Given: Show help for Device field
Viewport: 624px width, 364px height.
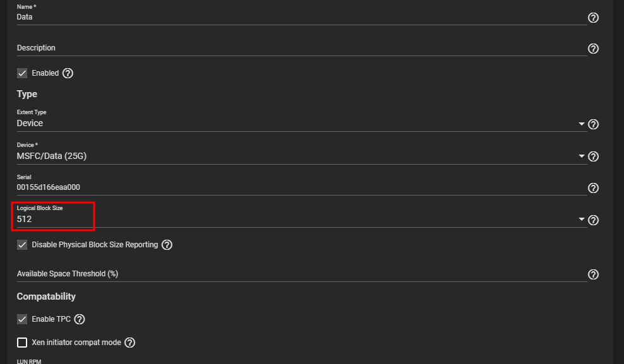Looking at the screenshot, I should (593, 156).
